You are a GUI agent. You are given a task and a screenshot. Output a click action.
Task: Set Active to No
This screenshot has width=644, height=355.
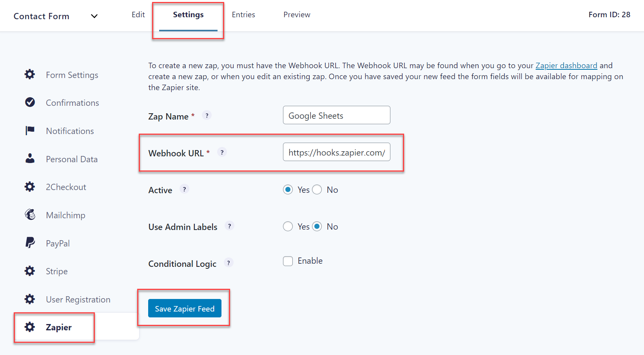pos(317,190)
